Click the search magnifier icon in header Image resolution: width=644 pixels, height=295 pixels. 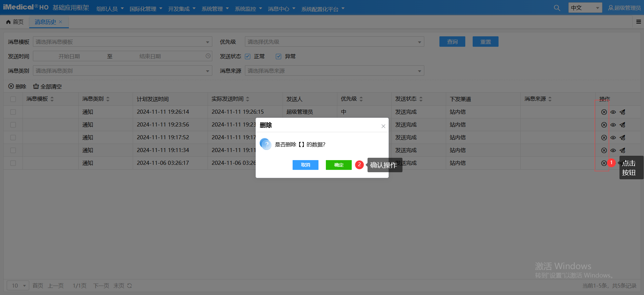(x=557, y=8)
